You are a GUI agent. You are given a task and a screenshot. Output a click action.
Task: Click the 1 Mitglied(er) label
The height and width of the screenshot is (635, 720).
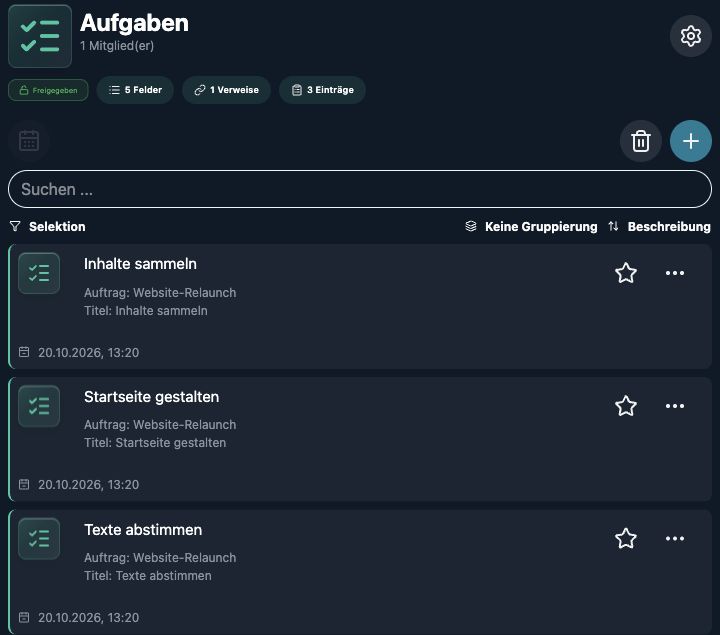tap(117, 45)
